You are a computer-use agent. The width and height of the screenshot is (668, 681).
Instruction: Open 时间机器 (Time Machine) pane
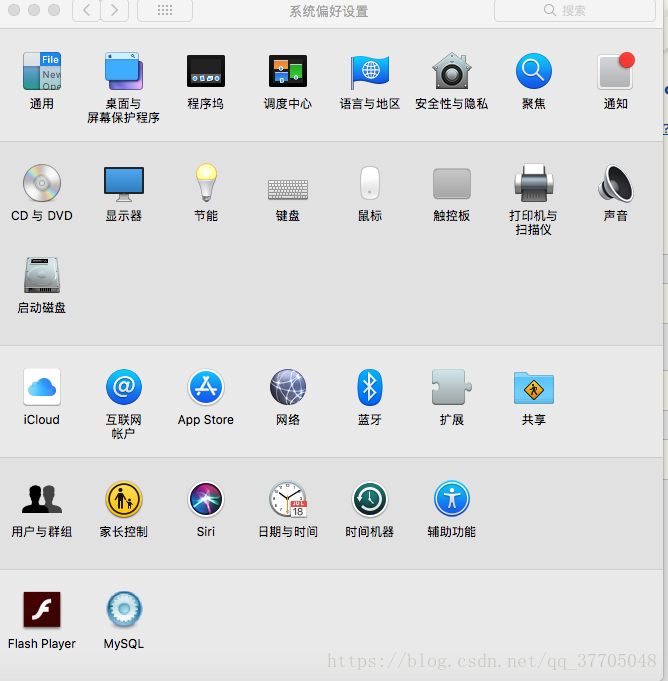pyautogui.click(x=370, y=499)
